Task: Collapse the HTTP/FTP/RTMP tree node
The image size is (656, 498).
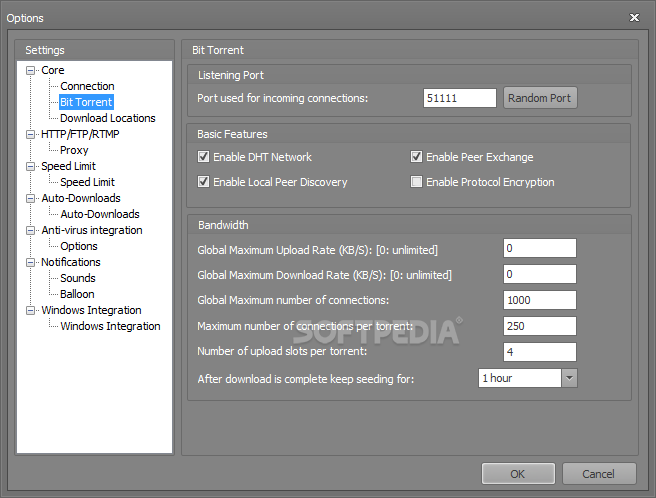Action: click(30, 134)
